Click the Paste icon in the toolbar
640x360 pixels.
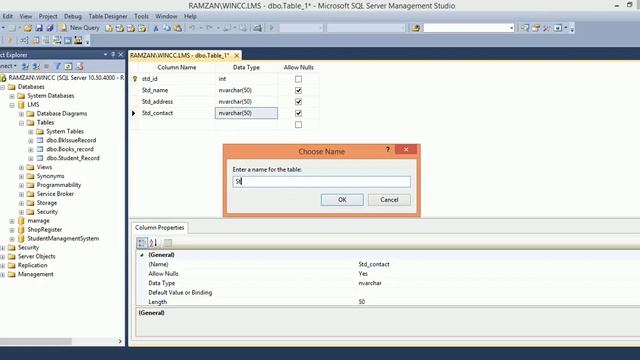[x=178, y=28]
